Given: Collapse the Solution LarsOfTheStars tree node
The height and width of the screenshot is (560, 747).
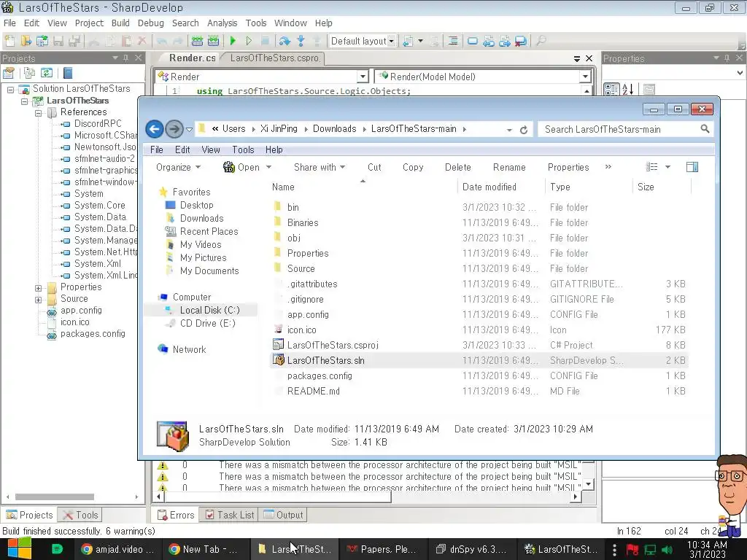Looking at the screenshot, I should (x=10, y=89).
